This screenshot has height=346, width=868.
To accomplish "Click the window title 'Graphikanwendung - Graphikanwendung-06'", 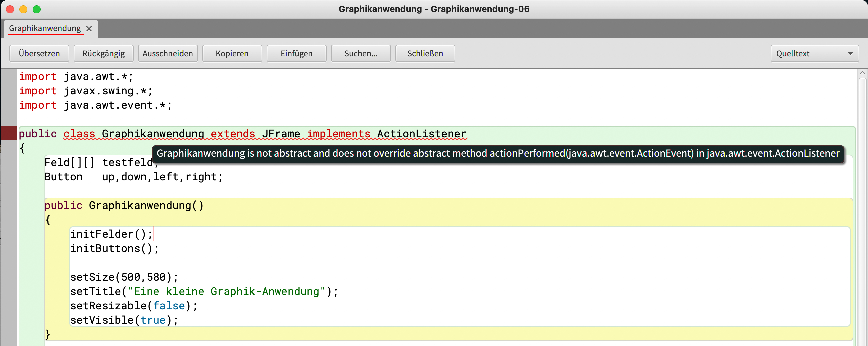I will click(434, 9).
